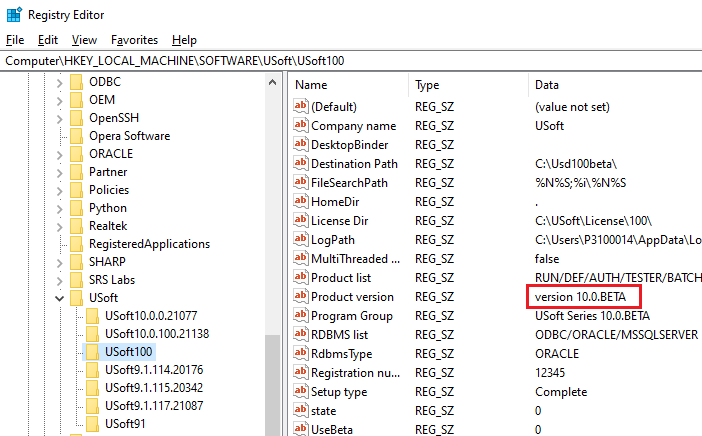The width and height of the screenshot is (702, 436).
Task: Expand the ODBC registry key
Action: click(x=61, y=82)
